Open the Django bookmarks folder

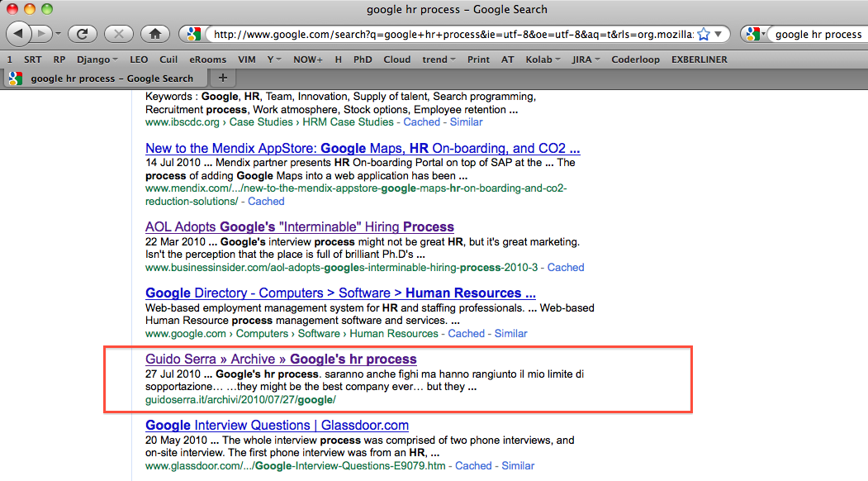point(97,60)
